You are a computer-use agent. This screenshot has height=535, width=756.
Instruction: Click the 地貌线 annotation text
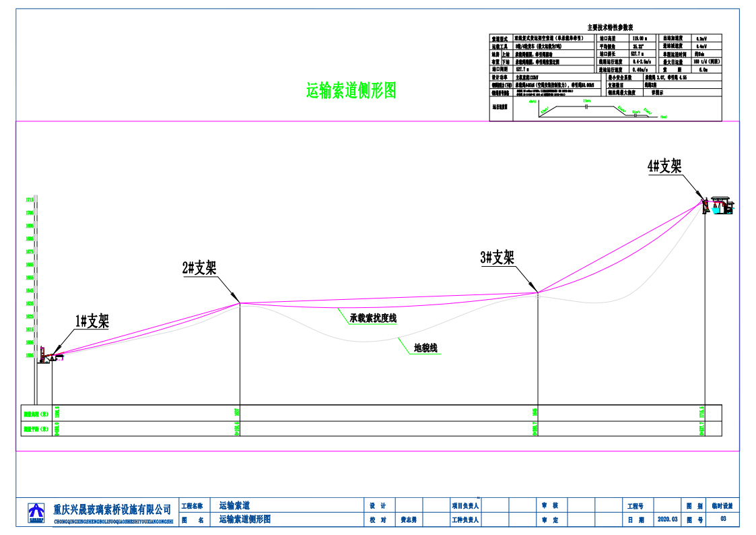(x=425, y=348)
